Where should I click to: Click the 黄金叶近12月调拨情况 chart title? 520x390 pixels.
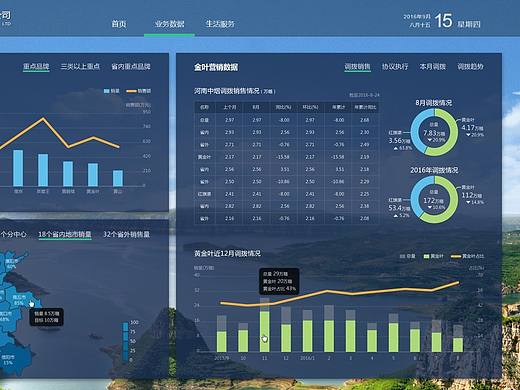(x=227, y=253)
